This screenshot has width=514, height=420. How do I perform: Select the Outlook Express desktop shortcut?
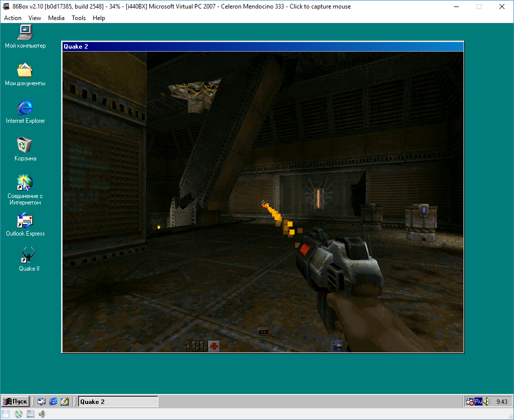pyautogui.click(x=25, y=225)
